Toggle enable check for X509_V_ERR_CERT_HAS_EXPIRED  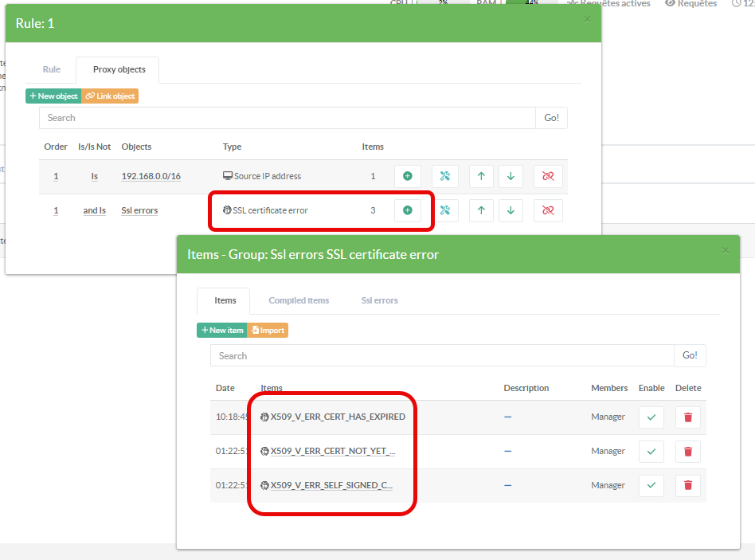(x=651, y=417)
